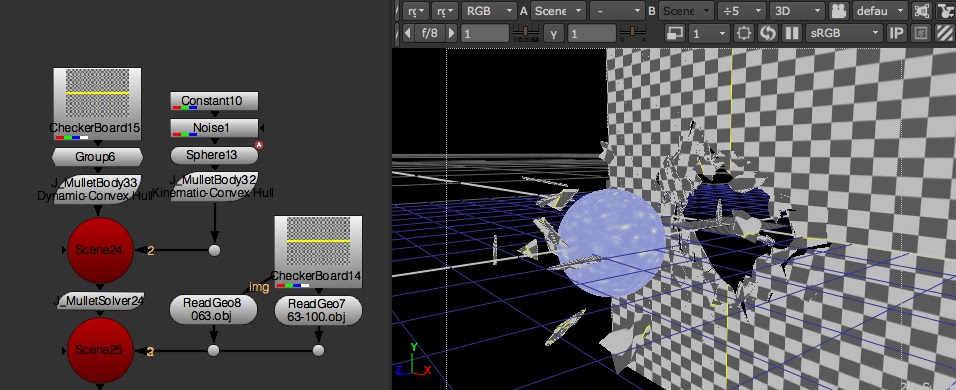Open the B input Scene dropdown
Image resolution: width=956 pixels, height=390 pixels.
(687, 11)
